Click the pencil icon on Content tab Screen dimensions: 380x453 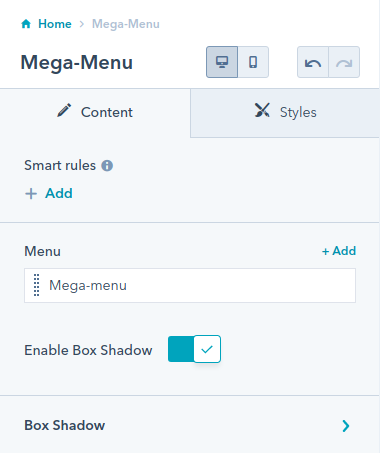pos(64,111)
